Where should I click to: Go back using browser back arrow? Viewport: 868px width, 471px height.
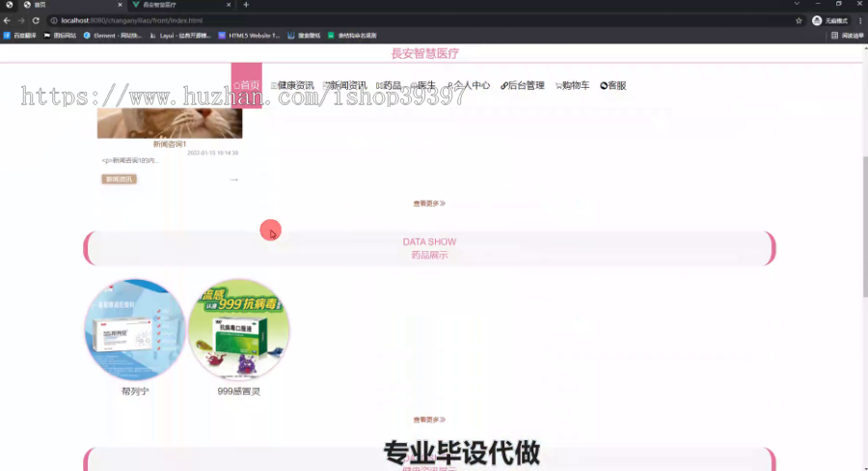click(x=7, y=20)
